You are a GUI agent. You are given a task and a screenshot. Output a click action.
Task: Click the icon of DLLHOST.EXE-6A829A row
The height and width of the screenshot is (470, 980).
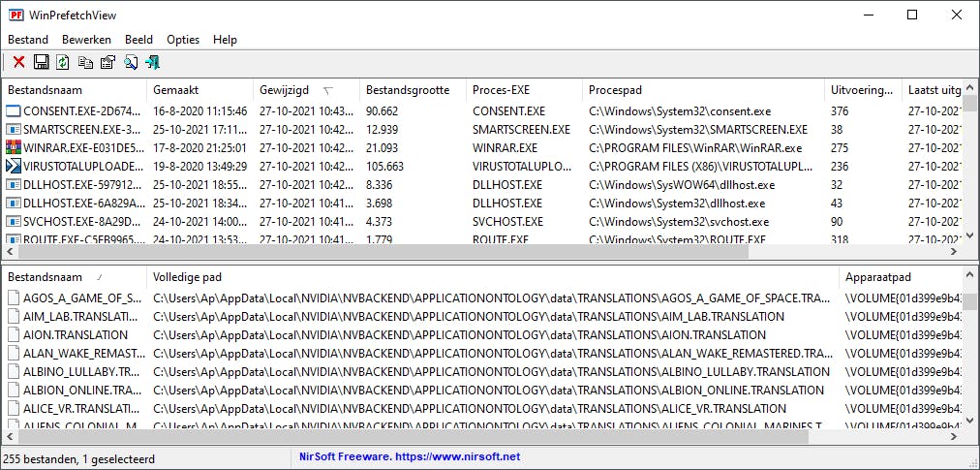coord(14,204)
